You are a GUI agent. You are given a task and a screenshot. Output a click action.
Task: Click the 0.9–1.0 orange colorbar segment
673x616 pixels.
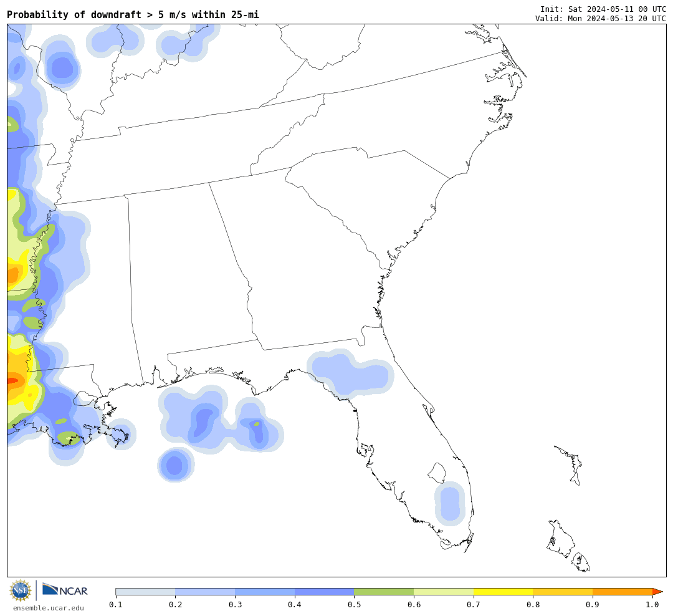coord(623,592)
